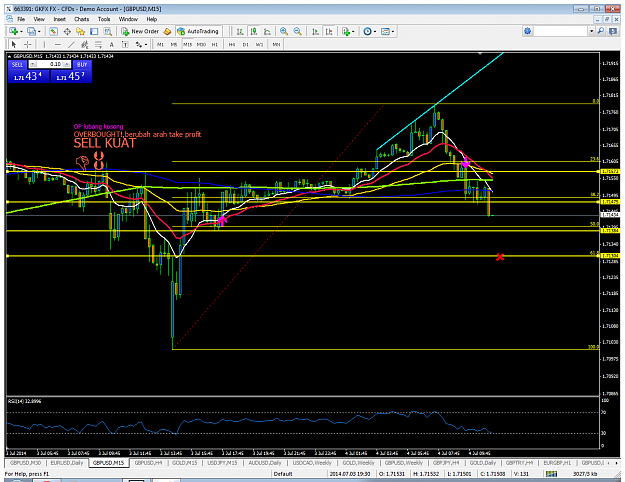
Task: Decrease lot volume down arrow
Action: [x=33, y=64]
